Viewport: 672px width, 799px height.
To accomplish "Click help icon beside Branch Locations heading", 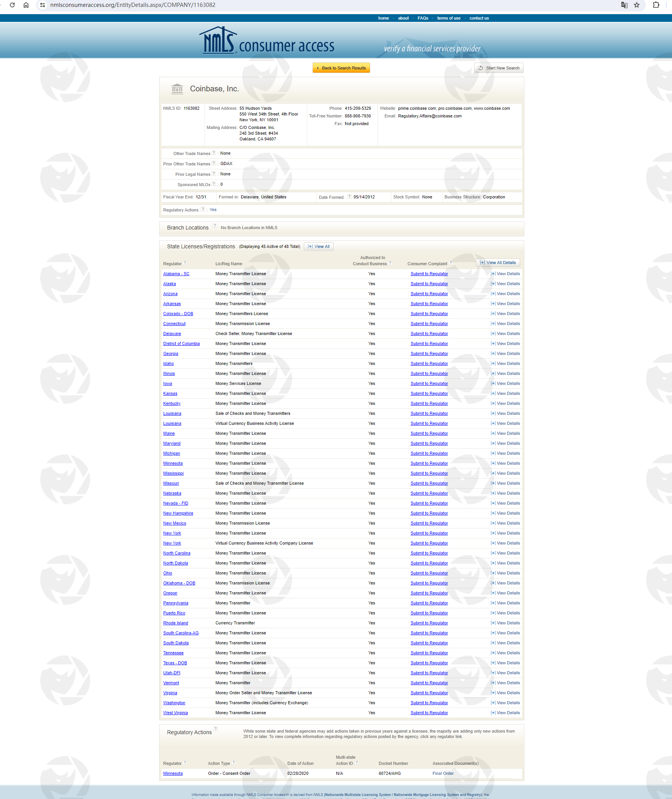I will (215, 226).
